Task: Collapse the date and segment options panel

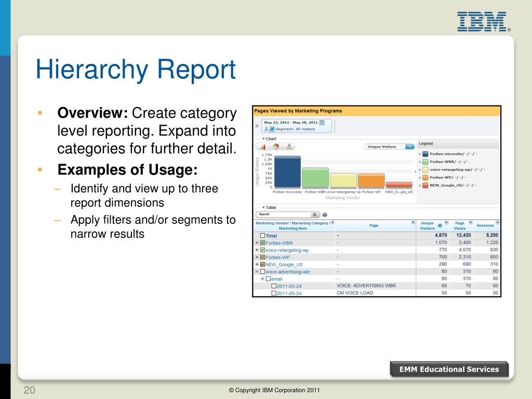Action: [x=257, y=126]
